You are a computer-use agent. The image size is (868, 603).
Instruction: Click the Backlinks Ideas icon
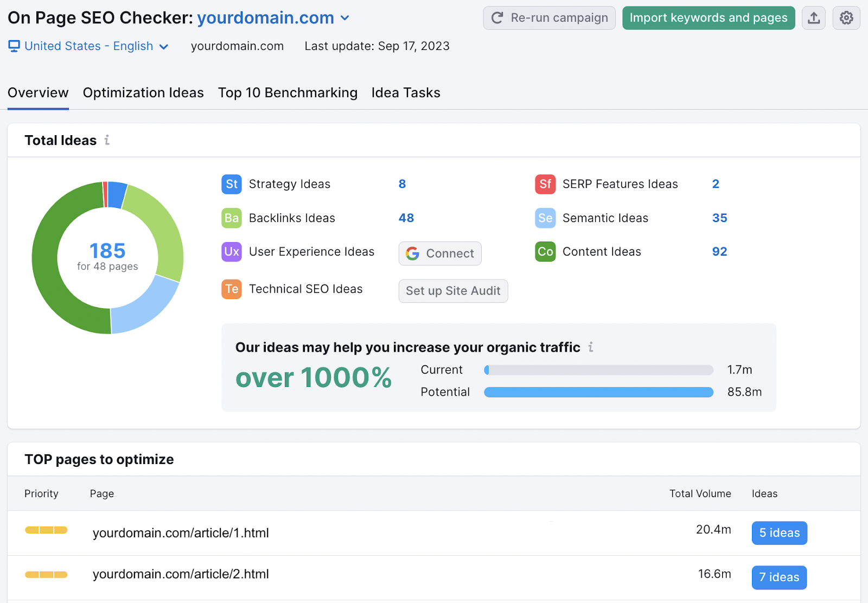click(x=231, y=218)
